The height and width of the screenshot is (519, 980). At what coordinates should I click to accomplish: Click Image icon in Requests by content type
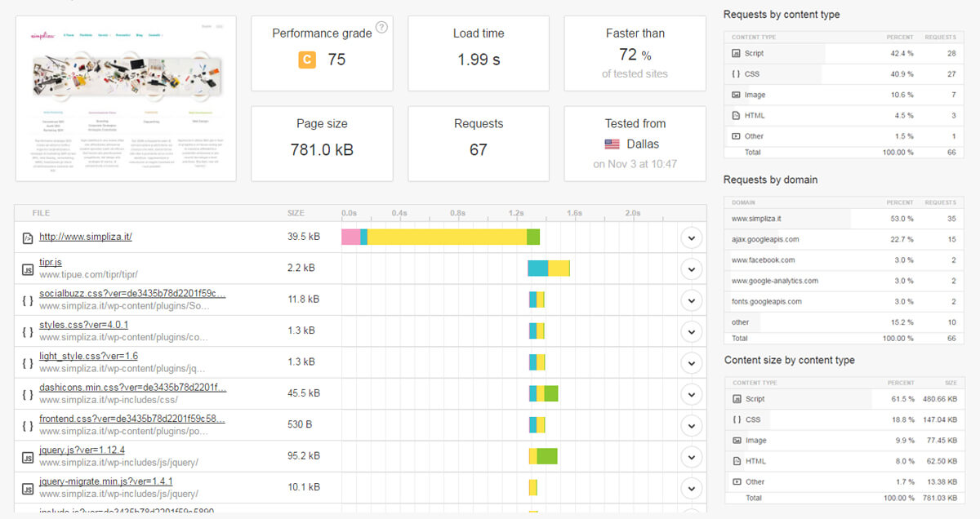click(737, 95)
